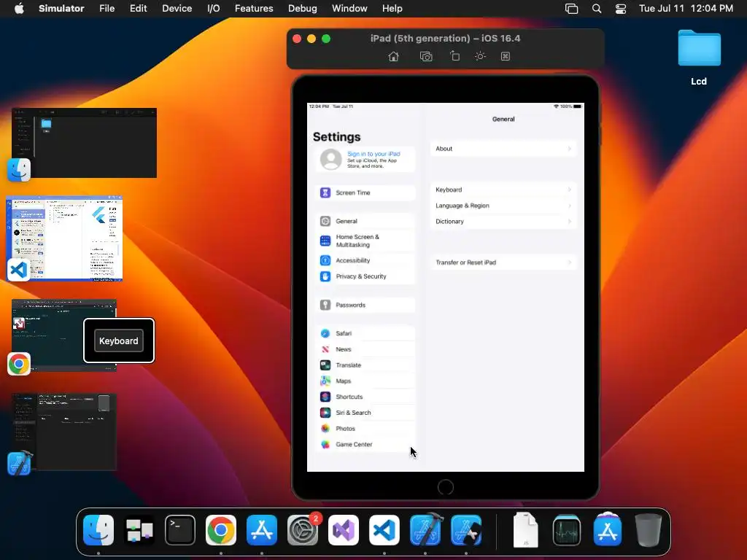This screenshot has height=560, width=747.
Task: Click the date and time in menu bar
Action: coord(686,9)
